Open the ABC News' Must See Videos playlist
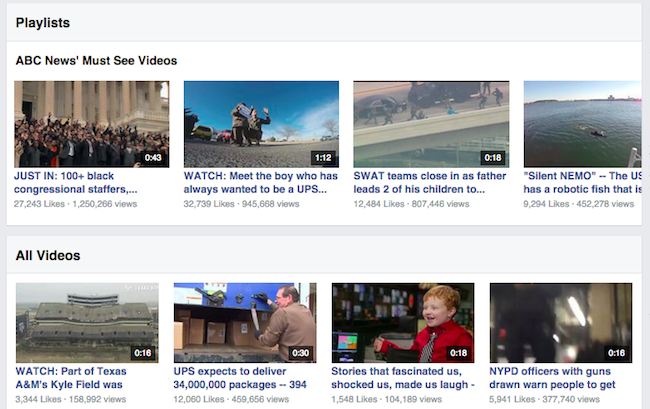Viewport: 650px width, 409px height. tap(96, 60)
